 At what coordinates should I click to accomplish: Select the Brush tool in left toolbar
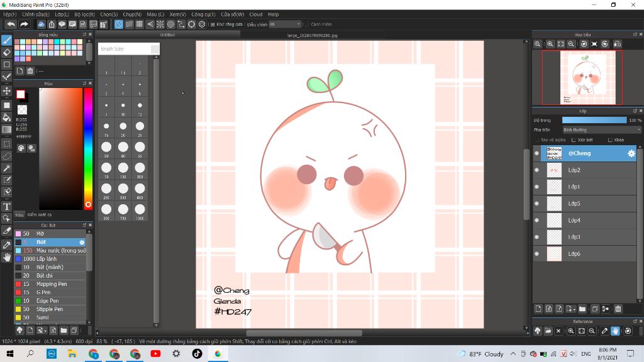6,40
